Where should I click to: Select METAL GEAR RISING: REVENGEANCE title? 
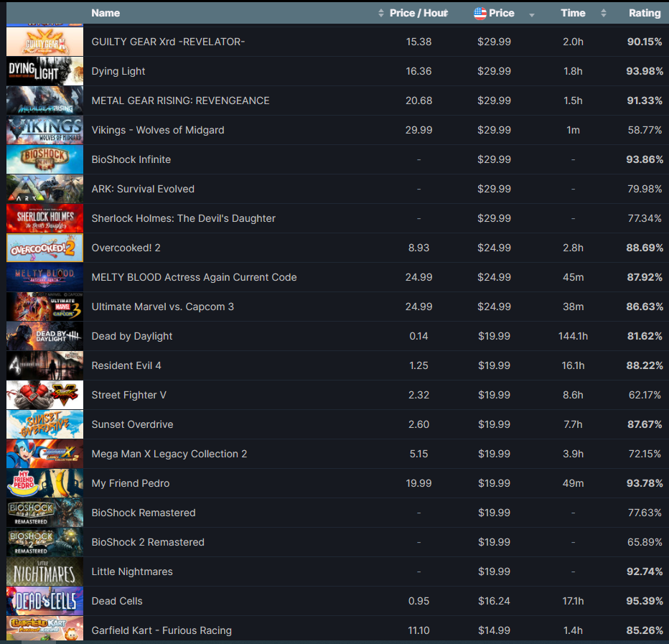(x=180, y=101)
